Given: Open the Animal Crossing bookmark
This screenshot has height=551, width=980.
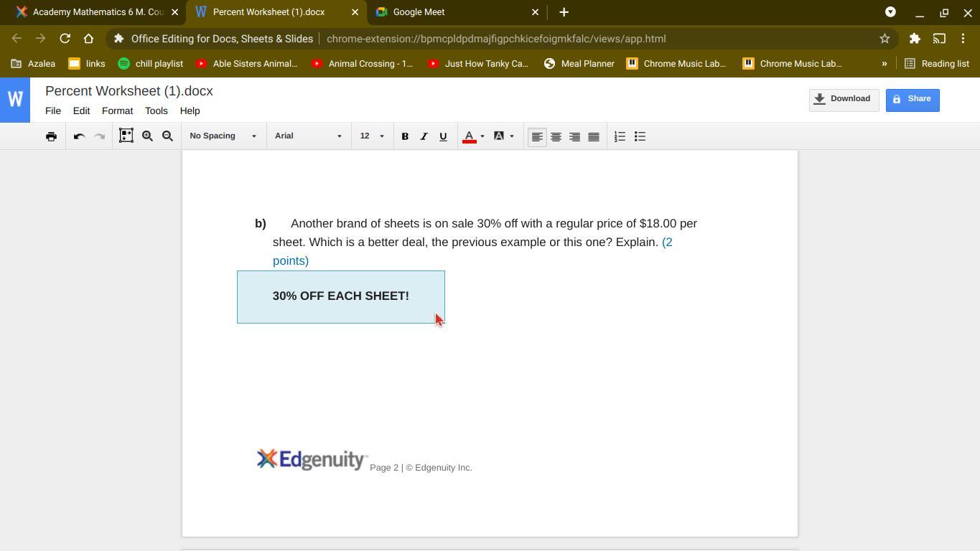Looking at the screenshot, I should point(362,64).
